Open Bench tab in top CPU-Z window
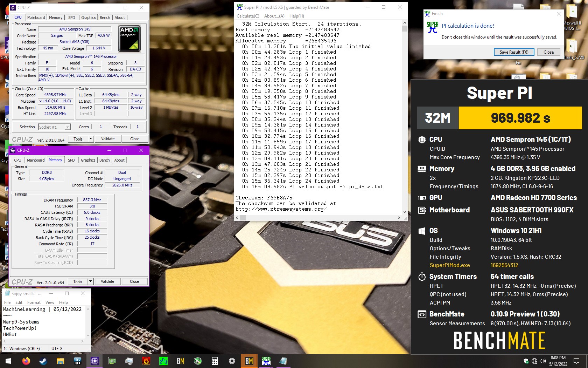 pos(105,18)
